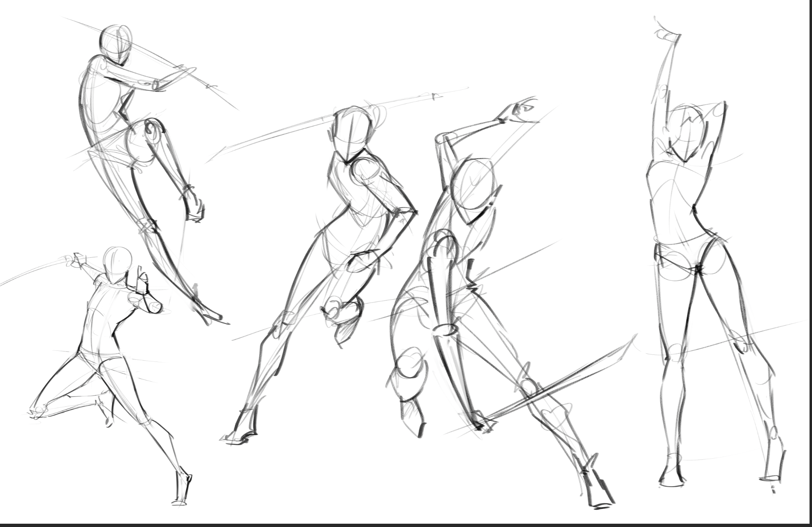Click the head of the lunging spear figure
Viewport: 812px width, 527px height.
pos(353,134)
